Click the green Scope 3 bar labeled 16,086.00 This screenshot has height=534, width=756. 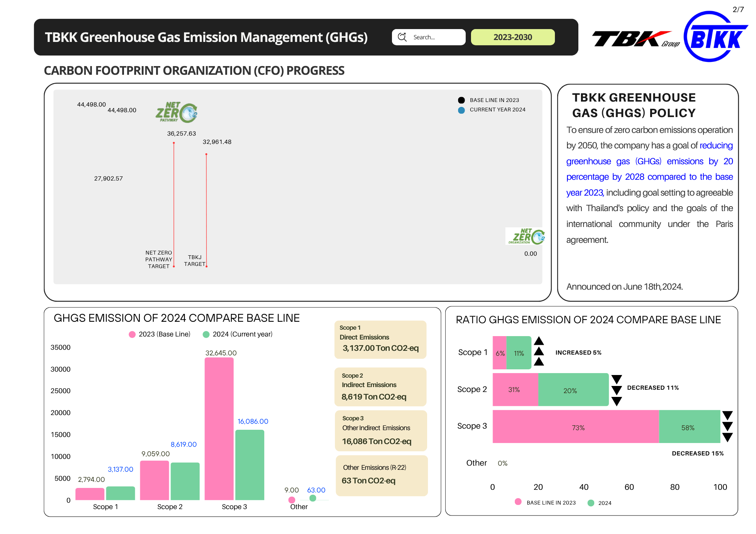coord(250,465)
